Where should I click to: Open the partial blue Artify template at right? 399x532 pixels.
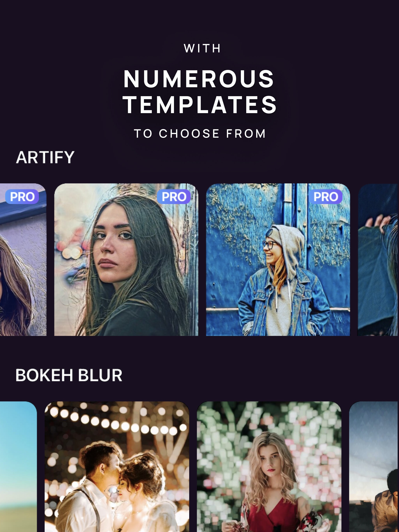tap(378, 260)
